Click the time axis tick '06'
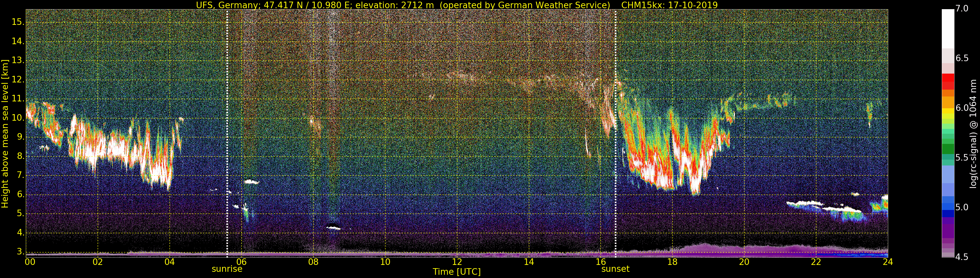 click(x=241, y=262)
